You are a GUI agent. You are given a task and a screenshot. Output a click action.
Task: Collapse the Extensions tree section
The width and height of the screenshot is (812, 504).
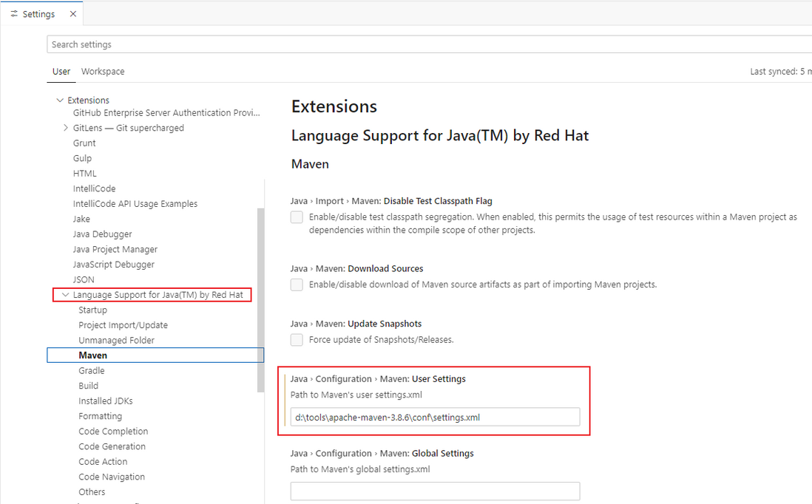60,100
